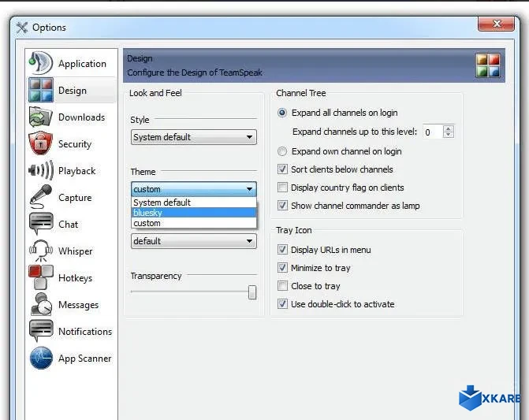Increase expand channels level stepper
Screen dimensions: 529x420
click(x=449, y=128)
